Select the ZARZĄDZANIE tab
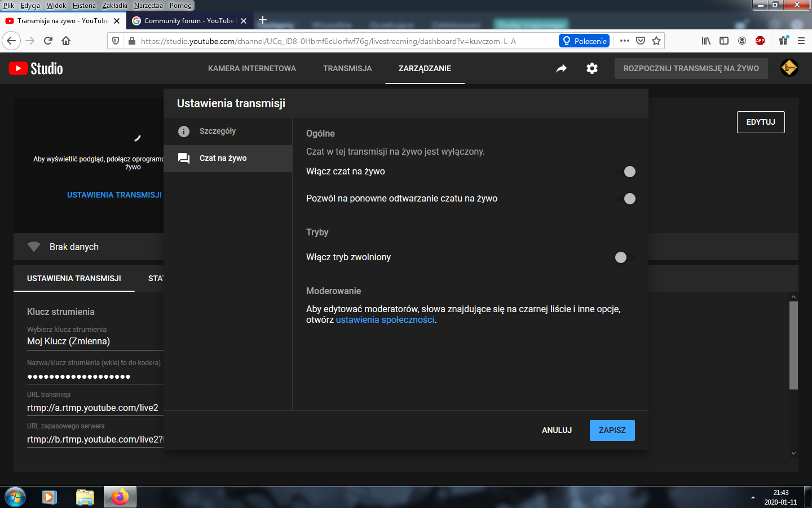This screenshot has width=812, height=508. (x=425, y=68)
